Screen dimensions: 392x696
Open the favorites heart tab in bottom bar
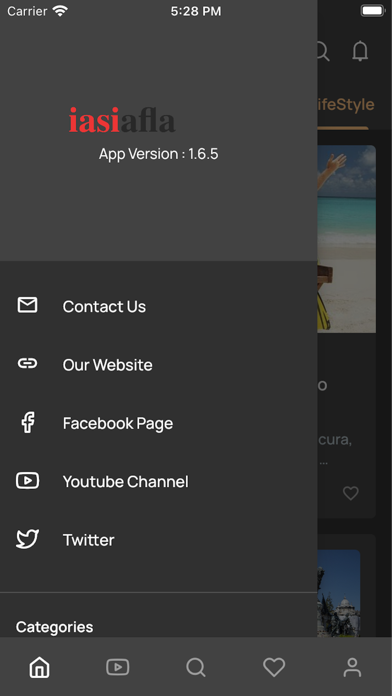[274, 667]
